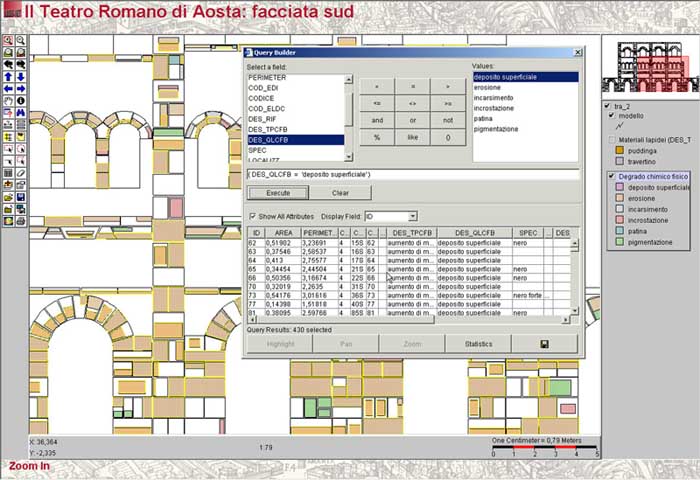Image resolution: width=700 pixels, height=480 pixels.
Task: Click the Statistics button
Action: point(477,343)
